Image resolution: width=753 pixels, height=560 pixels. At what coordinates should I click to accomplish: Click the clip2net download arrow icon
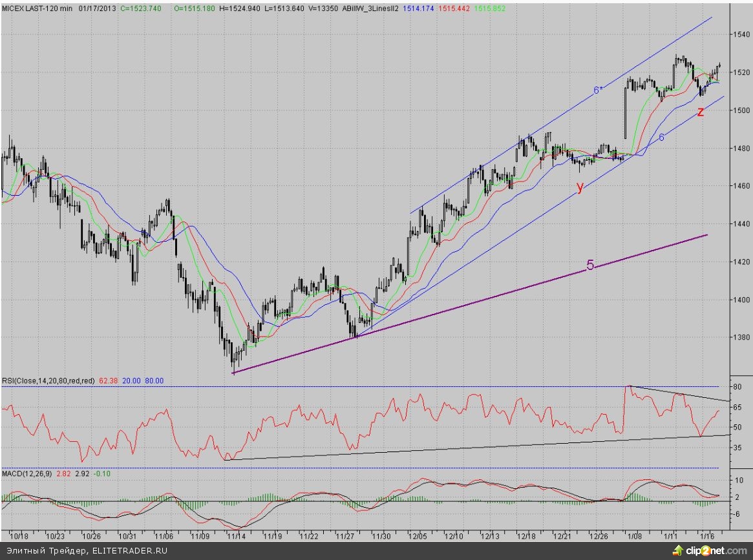pyautogui.click(x=677, y=550)
